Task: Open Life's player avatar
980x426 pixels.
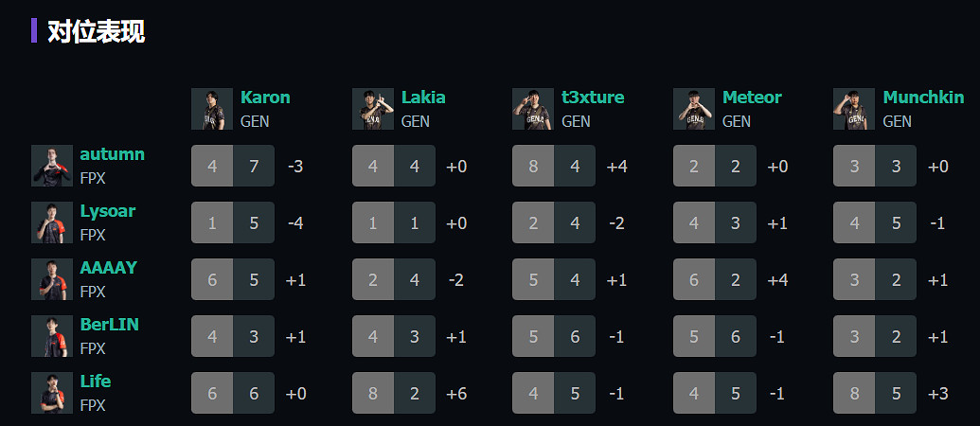Action: pyautogui.click(x=52, y=393)
